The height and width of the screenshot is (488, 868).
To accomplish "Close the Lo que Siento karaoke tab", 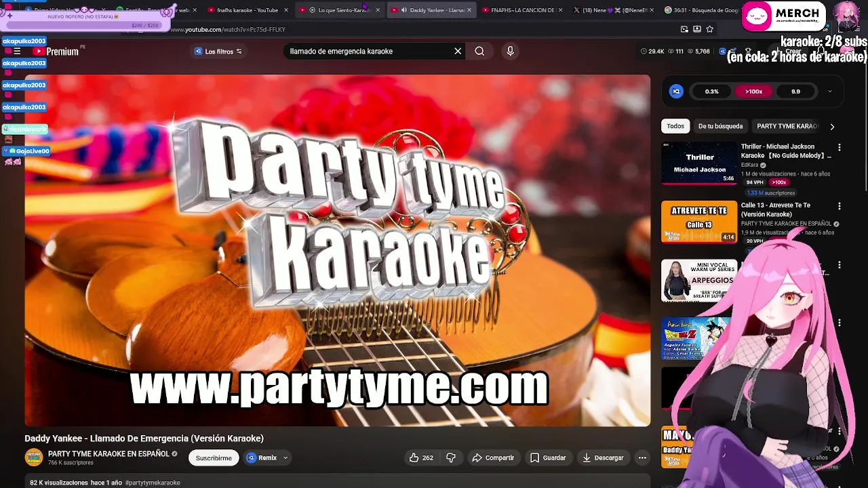I will (x=378, y=10).
